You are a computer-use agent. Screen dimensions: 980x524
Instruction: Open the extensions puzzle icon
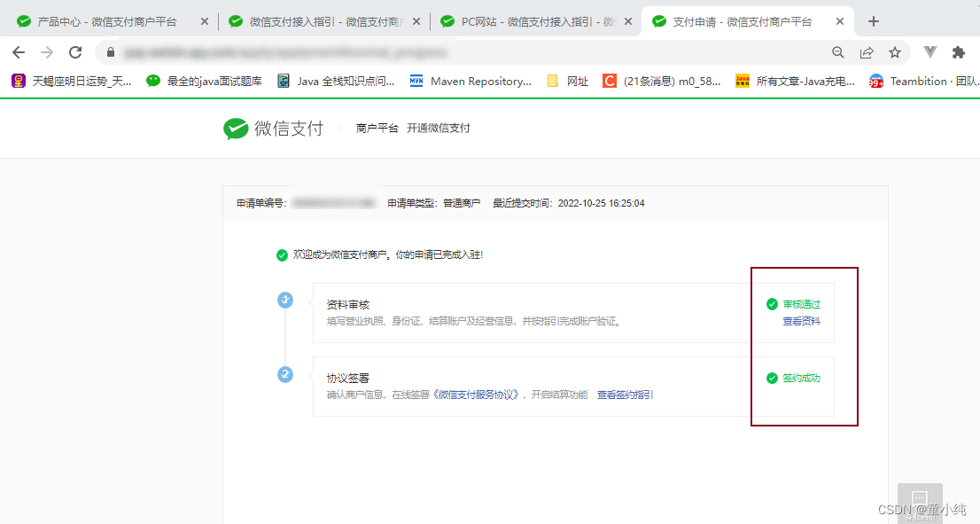(959, 52)
